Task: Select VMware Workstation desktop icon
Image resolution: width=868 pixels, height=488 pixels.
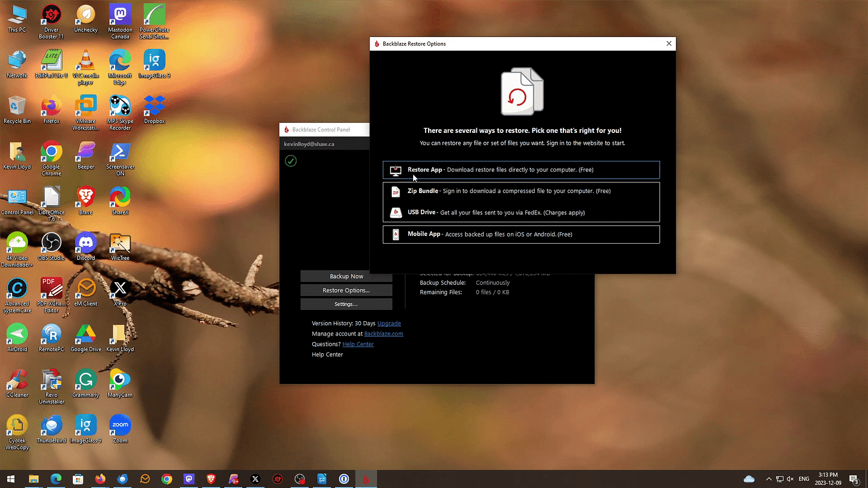Action: pyautogui.click(x=86, y=113)
